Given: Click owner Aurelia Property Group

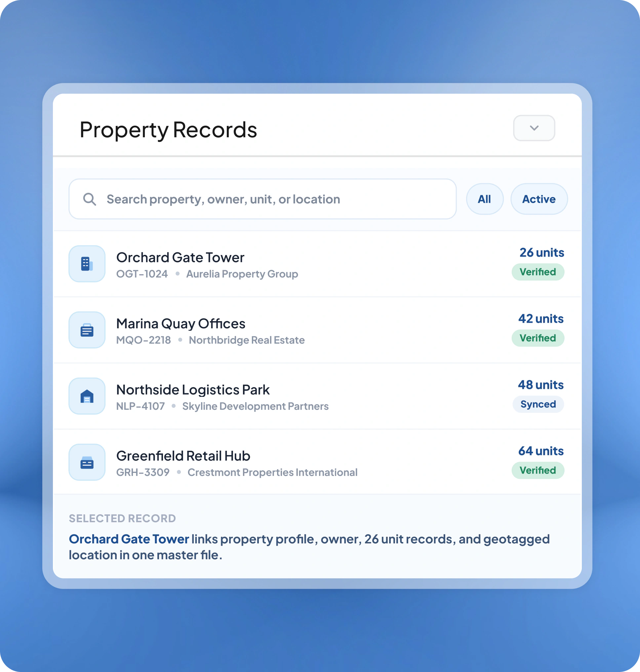Looking at the screenshot, I should pos(242,274).
